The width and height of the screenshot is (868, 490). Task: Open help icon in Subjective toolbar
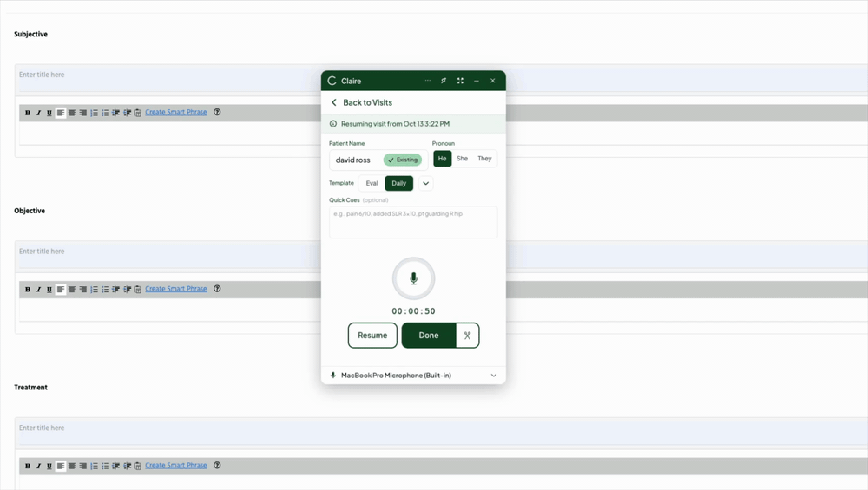pyautogui.click(x=217, y=112)
